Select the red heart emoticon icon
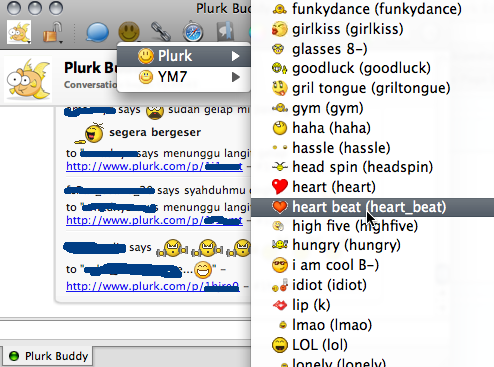Viewport: 494px width, 367px height. pos(279,186)
